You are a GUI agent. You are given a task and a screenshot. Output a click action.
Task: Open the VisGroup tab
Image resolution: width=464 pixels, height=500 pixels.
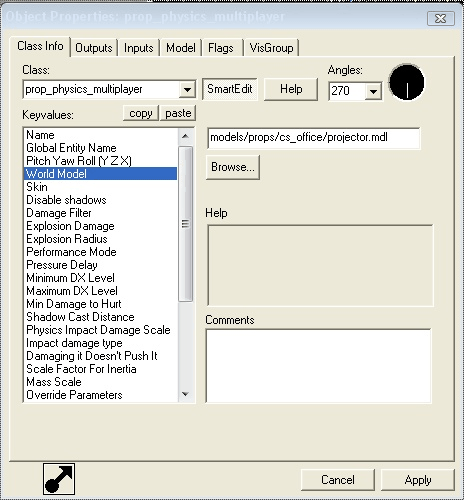tap(271, 48)
